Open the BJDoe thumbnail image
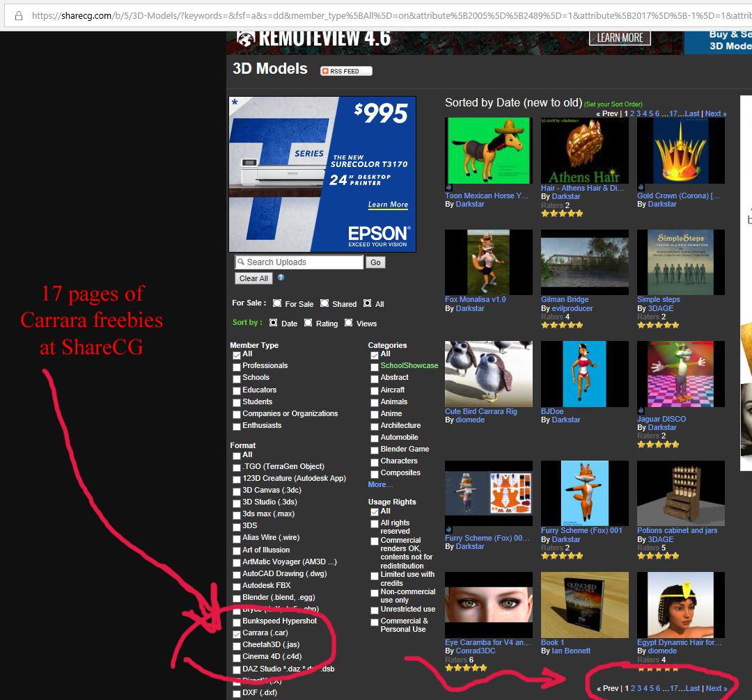Viewport: 752px width, 700px height. (585, 374)
